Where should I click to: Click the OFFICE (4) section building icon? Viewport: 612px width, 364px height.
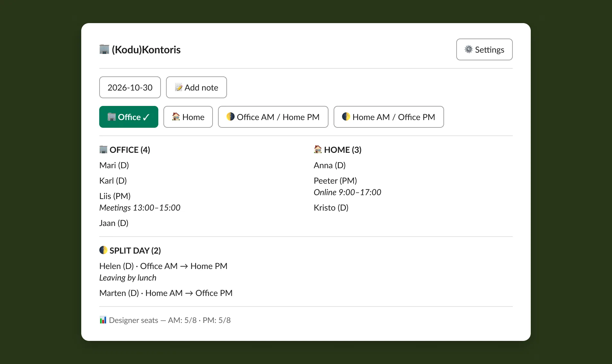click(103, 150)
